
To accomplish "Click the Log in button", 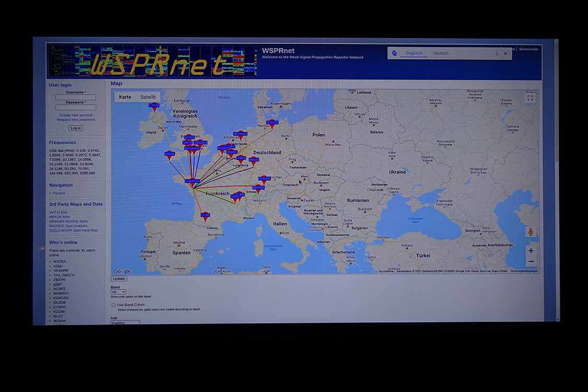I will coord(76,129).
